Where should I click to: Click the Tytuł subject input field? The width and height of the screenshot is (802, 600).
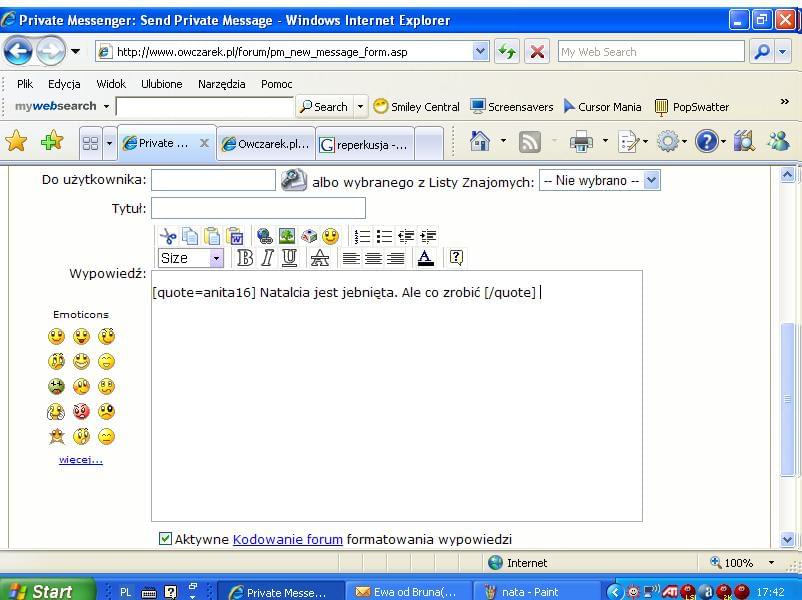(x=258, y=208)
